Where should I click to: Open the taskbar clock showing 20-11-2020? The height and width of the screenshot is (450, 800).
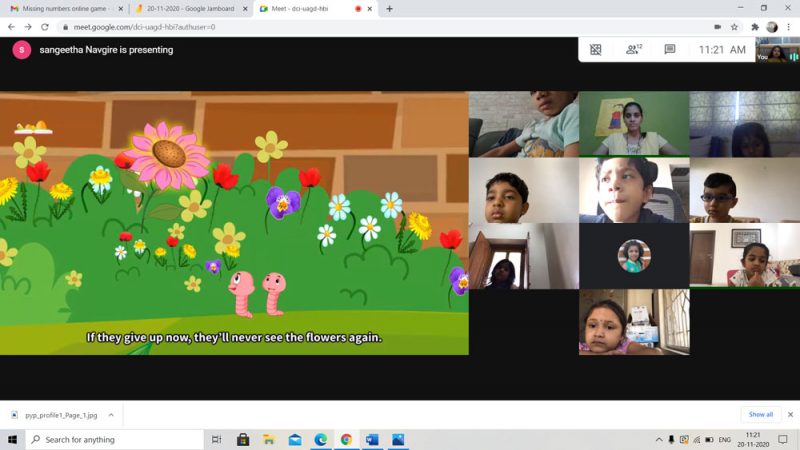pyautogui.click(x=753, y=439)
